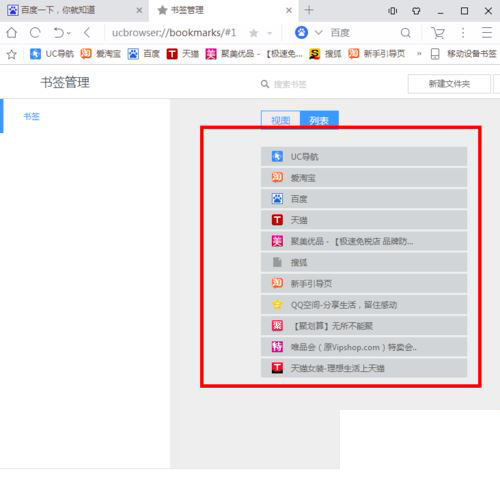This screenshot has width=500, height=484.
Task: Open the shopping cart icon
Action: coord(438,33)
